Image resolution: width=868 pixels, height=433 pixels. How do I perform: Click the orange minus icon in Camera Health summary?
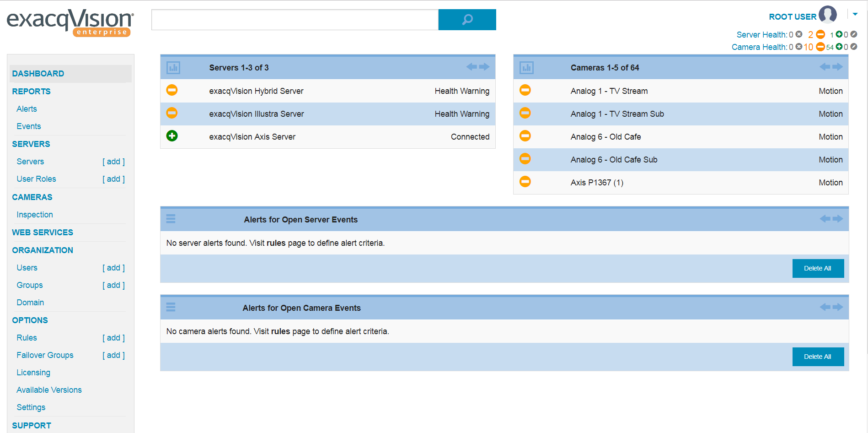[821, 47]
